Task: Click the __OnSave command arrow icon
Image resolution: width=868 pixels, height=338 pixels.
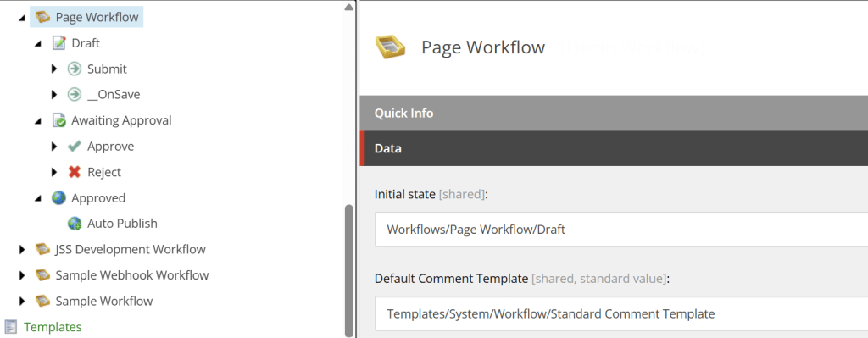Action: pyautogui.click(x=75, y=95)
